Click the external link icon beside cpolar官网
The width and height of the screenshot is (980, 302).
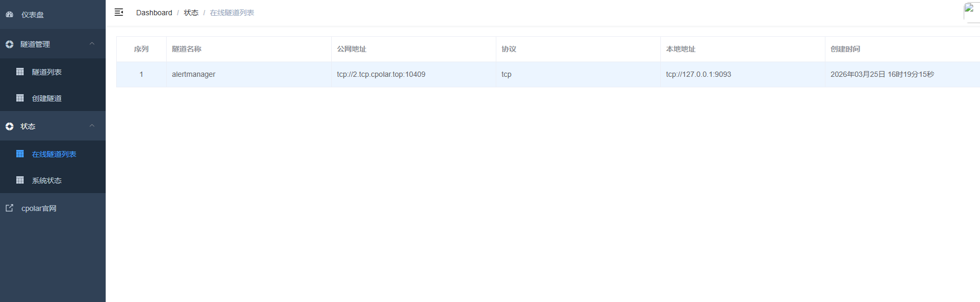(x=9, y=208)
